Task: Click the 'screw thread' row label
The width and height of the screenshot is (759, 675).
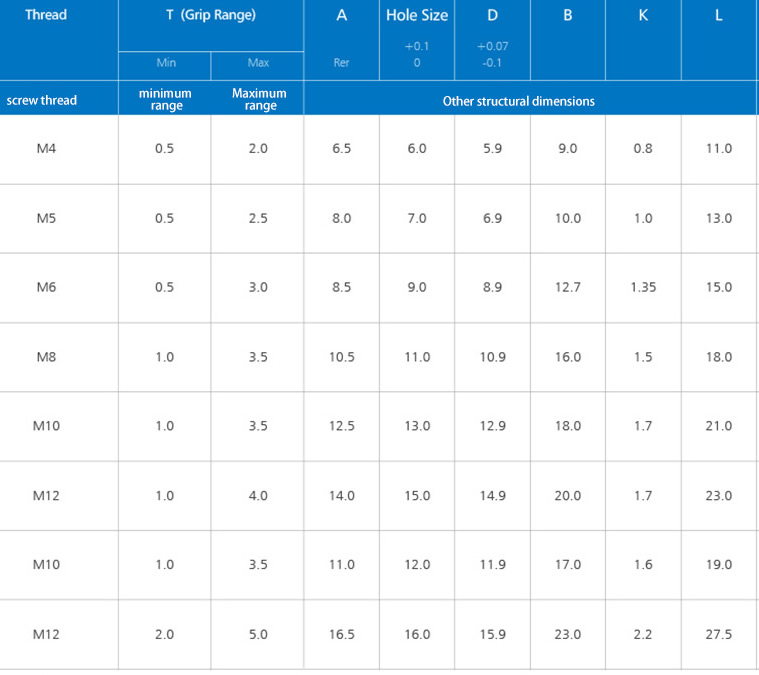Action: [42, 100]
